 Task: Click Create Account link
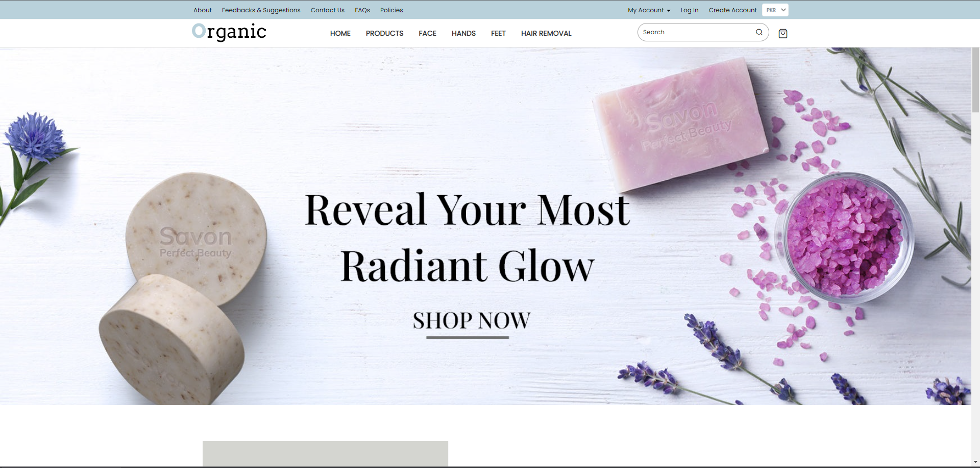tap(732, 10)
